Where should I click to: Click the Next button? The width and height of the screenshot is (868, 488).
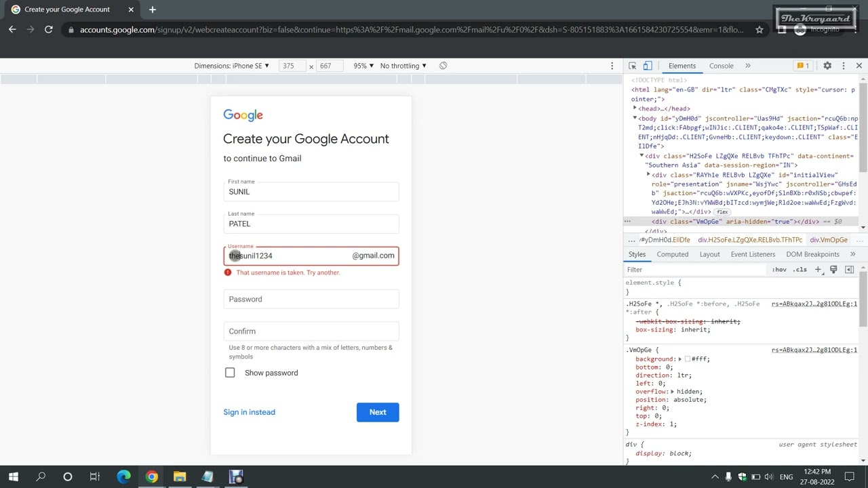coord(378,412)
